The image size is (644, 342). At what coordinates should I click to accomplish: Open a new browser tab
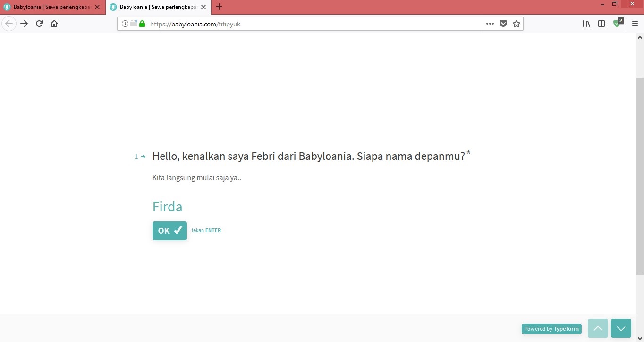click(x=219, y=7)
